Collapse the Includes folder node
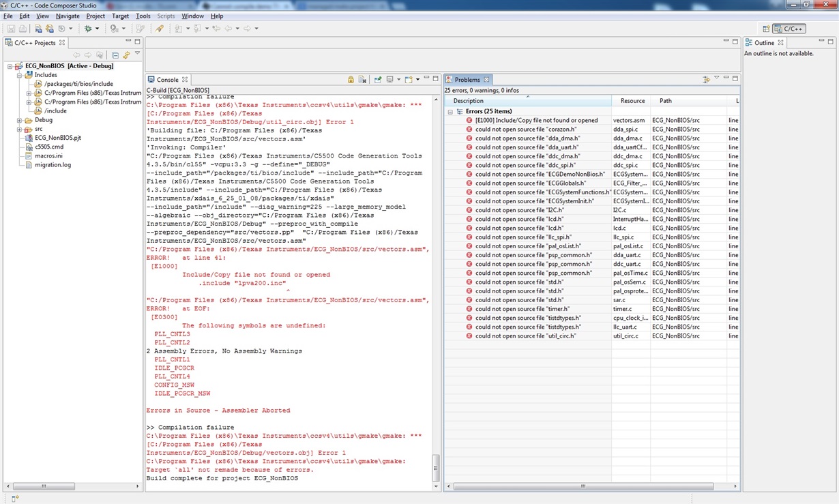The height and width of the screenshot is (504, 839). click(x=20, y=75)
